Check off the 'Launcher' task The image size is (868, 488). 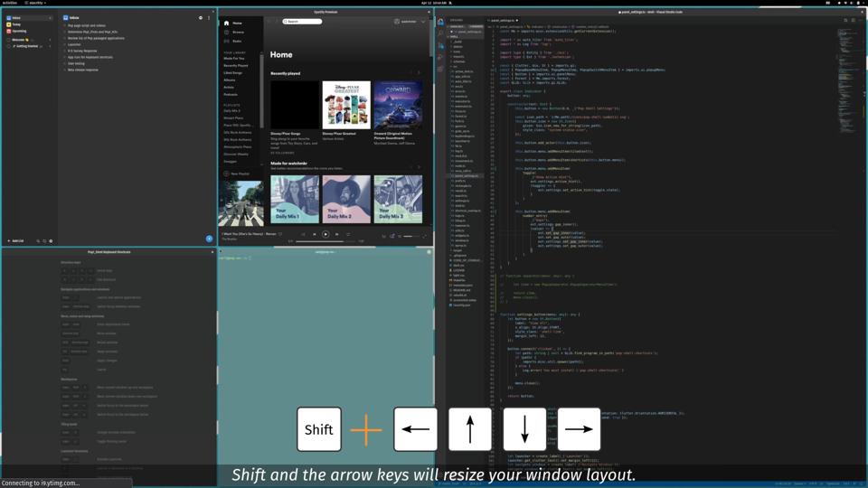64,44
